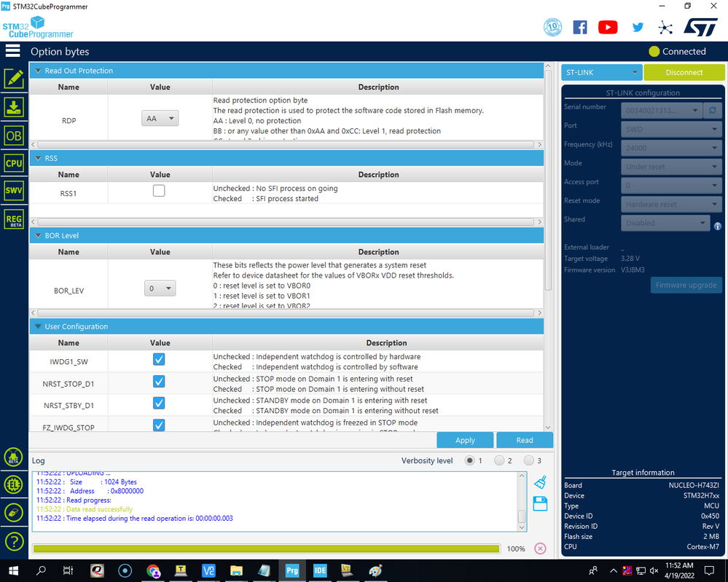Open the ST-LINK interface dropdown

click(602, 72)
